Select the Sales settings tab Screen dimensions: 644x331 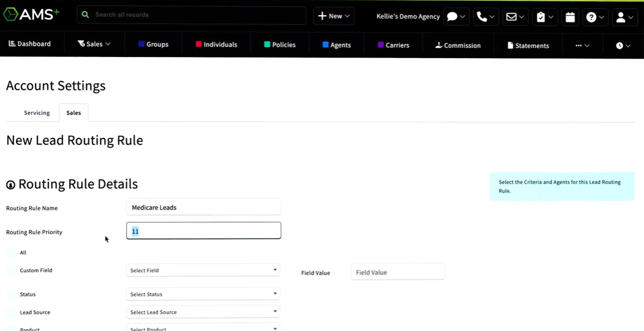point(74,113)
